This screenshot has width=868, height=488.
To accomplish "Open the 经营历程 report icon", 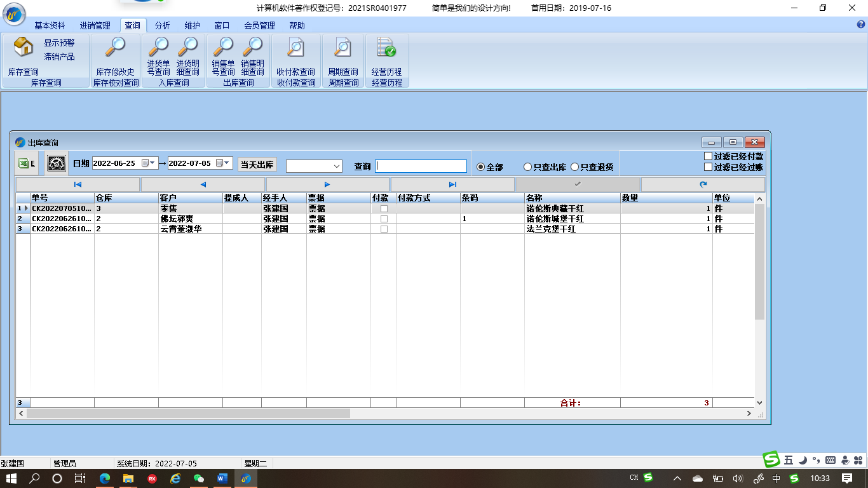I will [386, 48].
